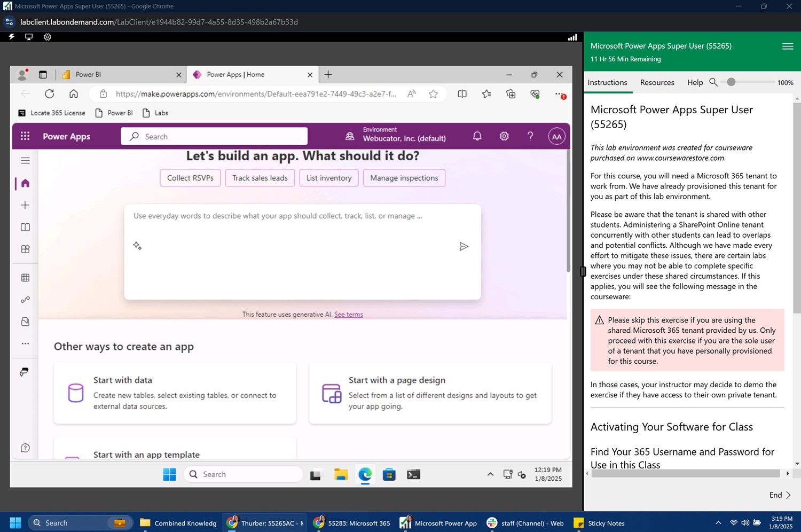This screenshot has height=532, width=801.
Task: Open the Power BI bookmark
Action: 114,113
